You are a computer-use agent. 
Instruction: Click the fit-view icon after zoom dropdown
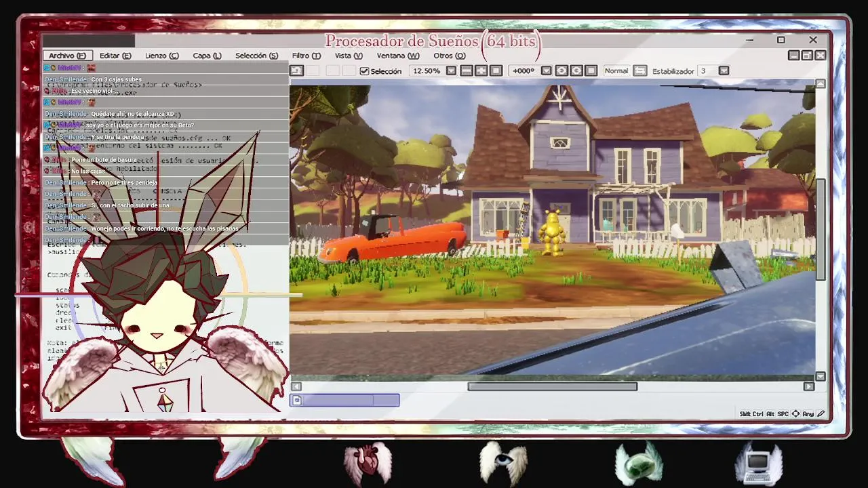(481, 70)
